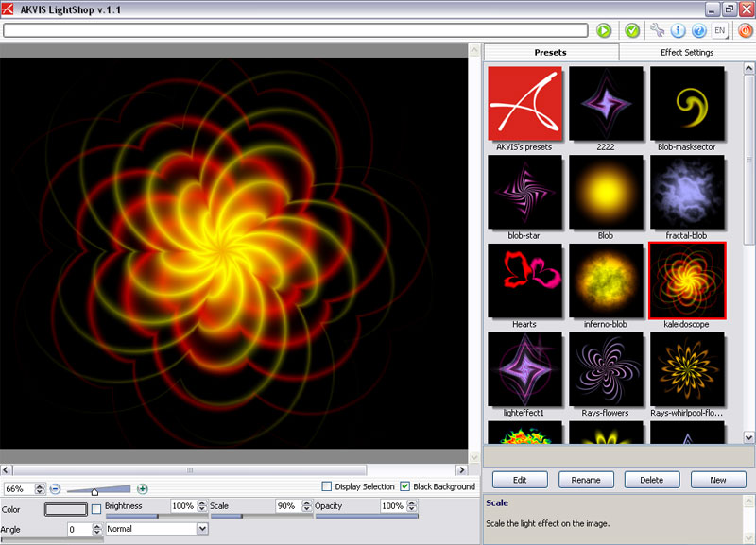Select the Hearts preset
Image resolution: width=756 pixels, height=545 pixels.
coord(524,281)
